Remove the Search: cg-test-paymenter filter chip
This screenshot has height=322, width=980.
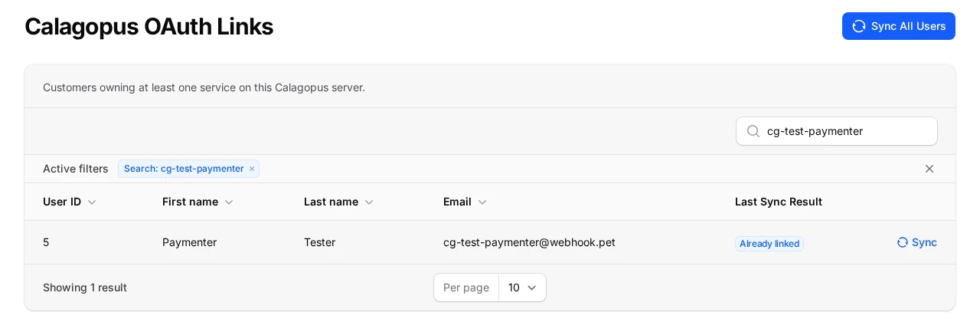(252, 169)
